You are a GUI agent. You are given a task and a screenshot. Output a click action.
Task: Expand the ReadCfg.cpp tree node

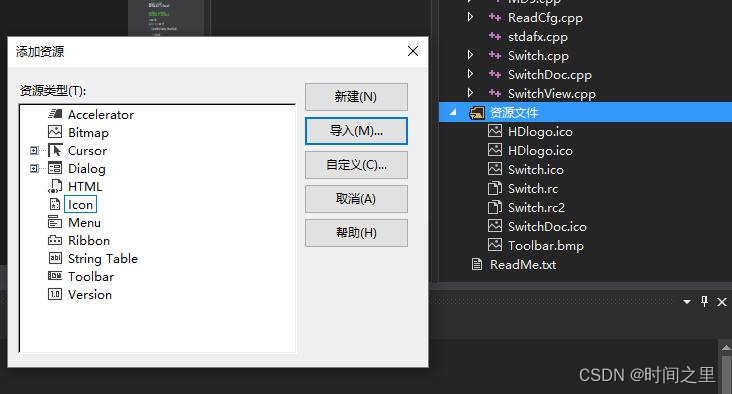[x=471, y=17]
